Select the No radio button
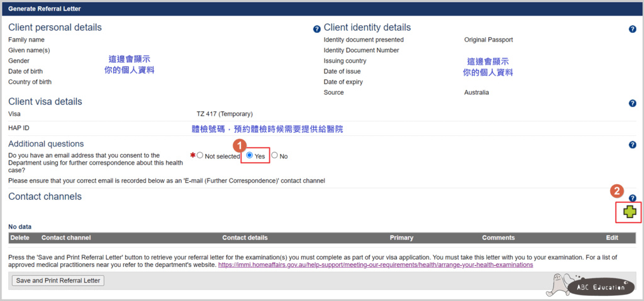This screenshot has height=301, width=644. pyautogui.click(x=274, y=156)
